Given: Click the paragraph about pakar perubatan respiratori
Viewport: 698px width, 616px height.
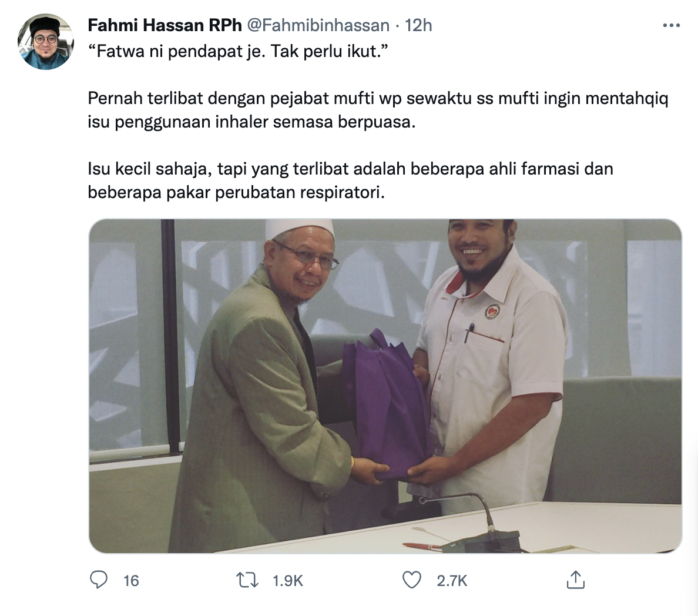Looking at the screenshot, I should click(x=350, y=180).
